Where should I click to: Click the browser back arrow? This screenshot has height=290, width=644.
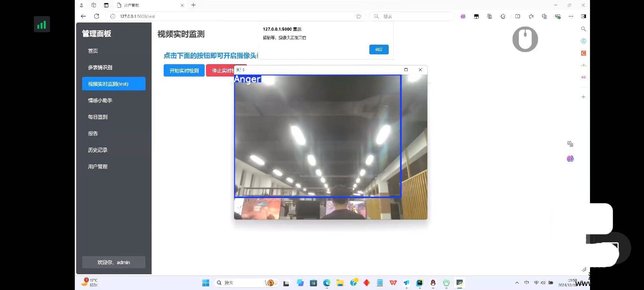pos(83,16)
